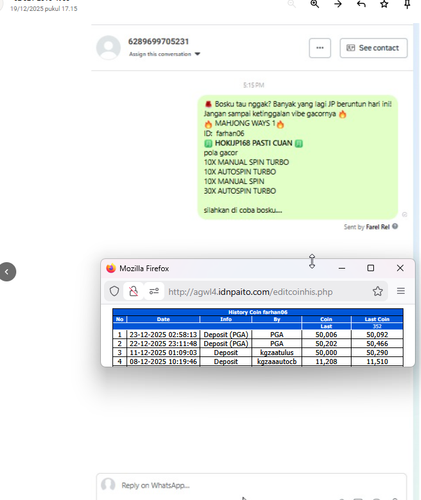Click the coin value '50,006'

pos(326,334)
